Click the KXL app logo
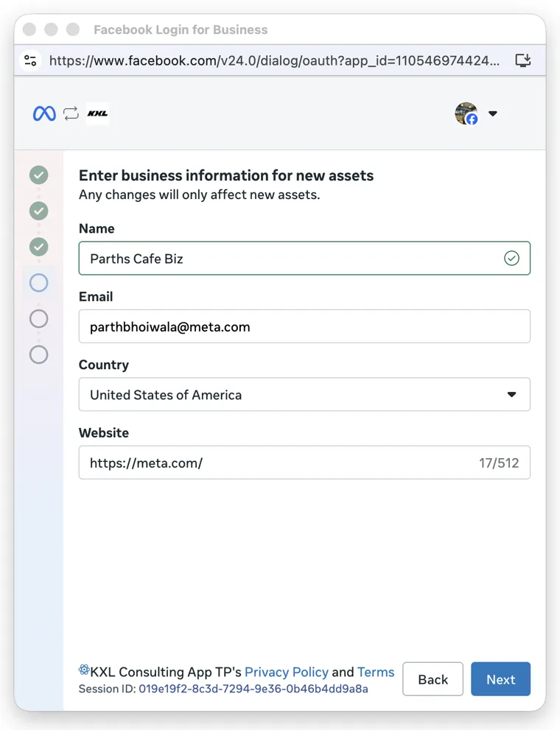The height and width of the screenshot is (730, 560). click(x=98, y=113)
